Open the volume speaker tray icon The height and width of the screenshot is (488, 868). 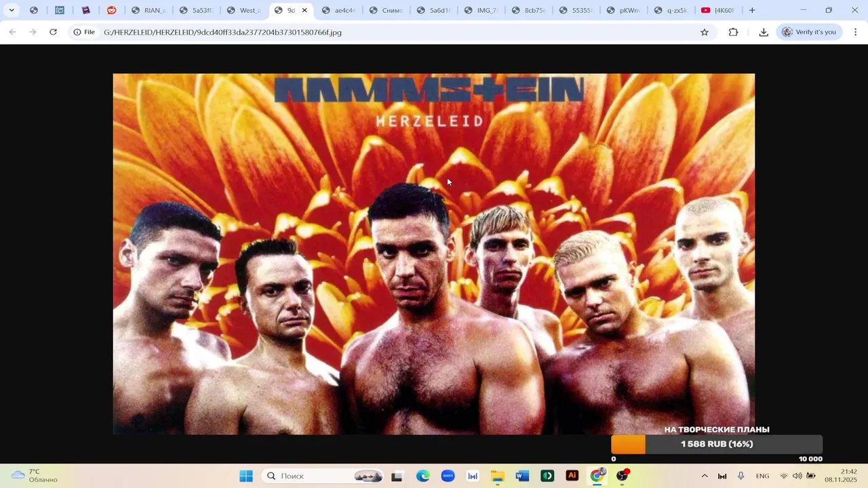tap(797, 476)
